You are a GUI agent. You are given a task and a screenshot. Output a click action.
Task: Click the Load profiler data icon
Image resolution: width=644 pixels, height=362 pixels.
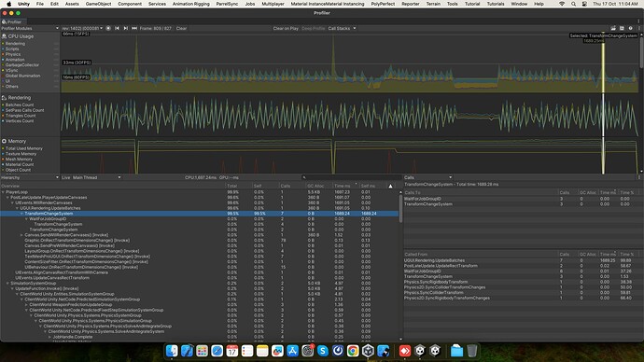pos(613,28)
